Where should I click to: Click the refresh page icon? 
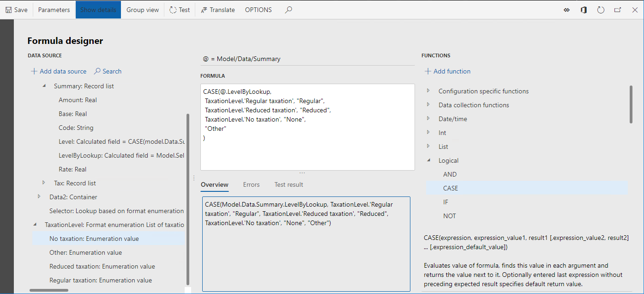(601, 10)
